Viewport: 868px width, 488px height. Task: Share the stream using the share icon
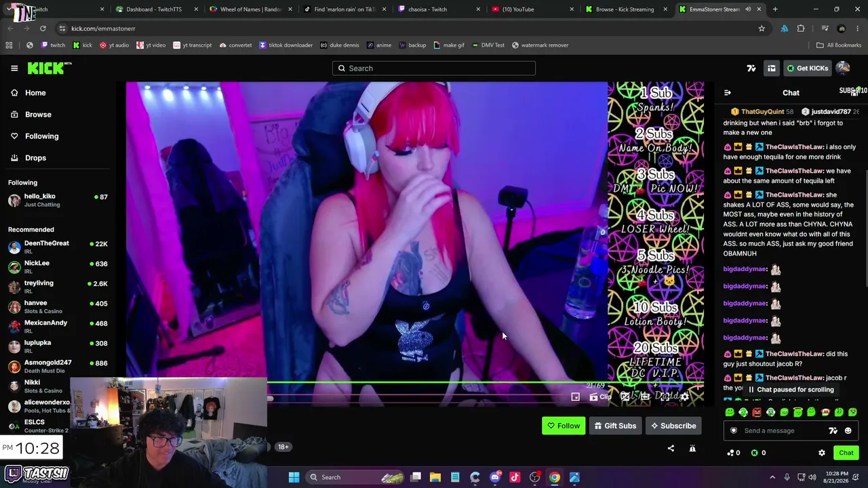pyautogui.click(x=671, y=448)
